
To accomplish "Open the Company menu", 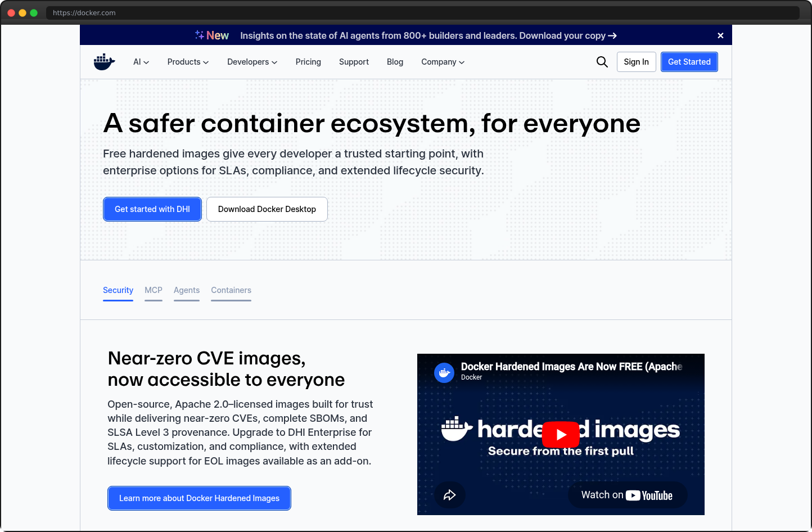I will pyautogui.click(x=443, y=62).
